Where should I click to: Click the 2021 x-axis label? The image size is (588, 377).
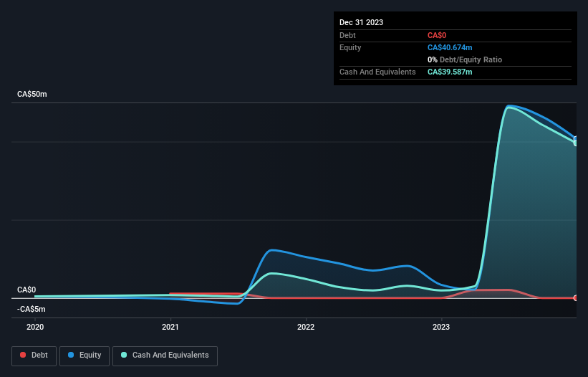(170, 327)
